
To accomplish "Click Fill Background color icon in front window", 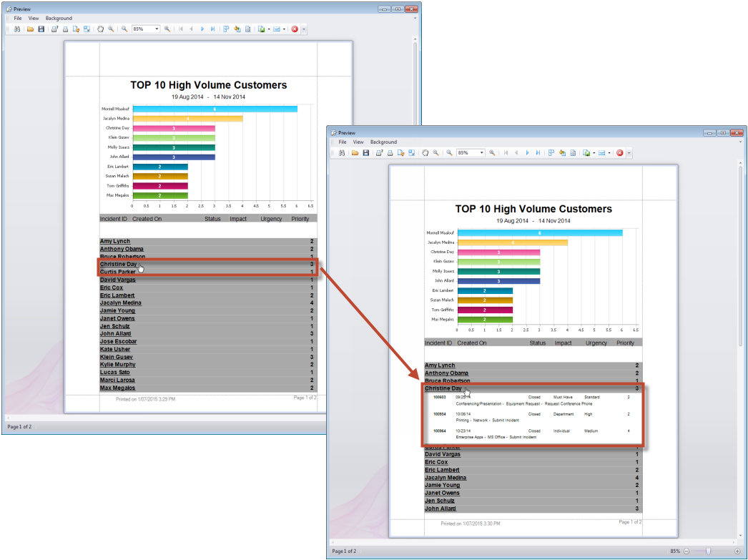I will click(x=563, y=153).
